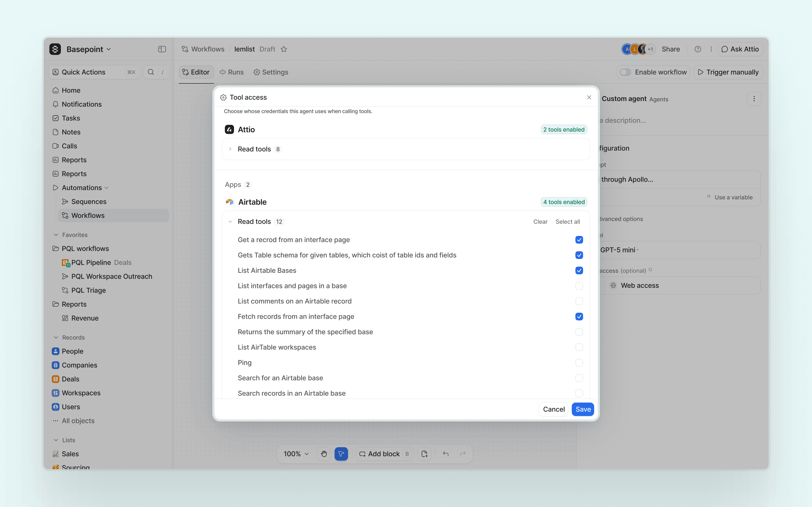Close the Tool access dialog

pyautogui.click(x=589, y=97)
